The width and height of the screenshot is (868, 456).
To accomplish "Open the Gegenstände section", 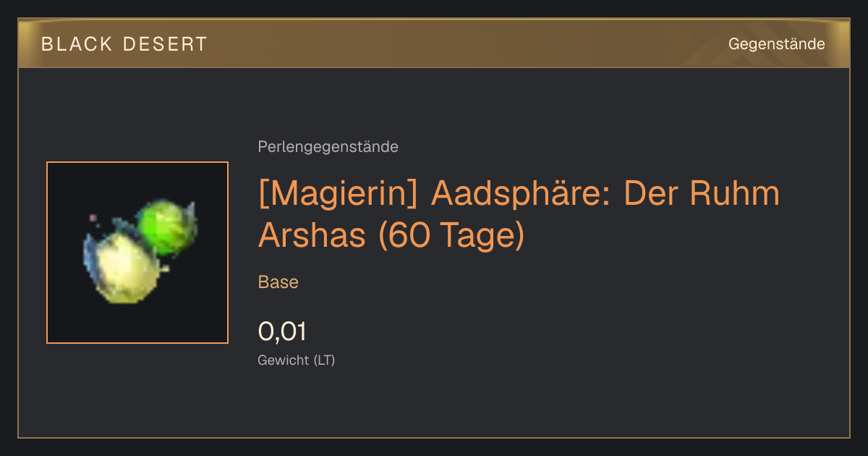I will click(x=777, y=44).
